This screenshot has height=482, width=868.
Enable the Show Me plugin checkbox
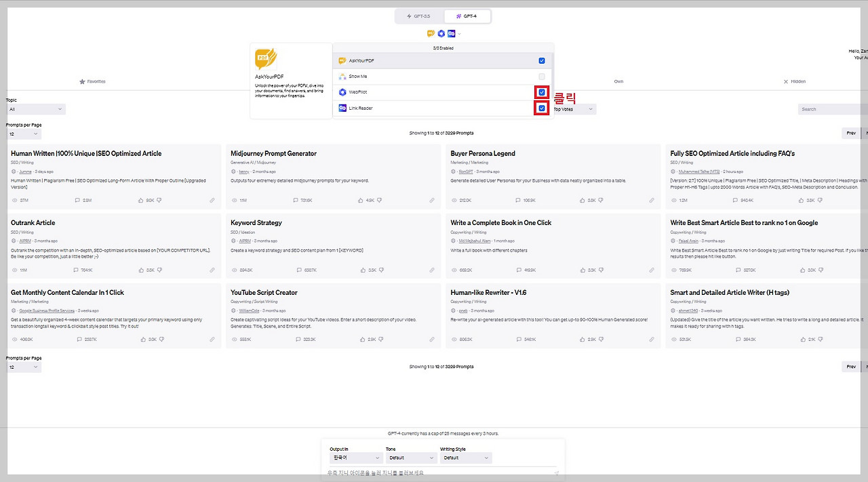pos(542,77)
